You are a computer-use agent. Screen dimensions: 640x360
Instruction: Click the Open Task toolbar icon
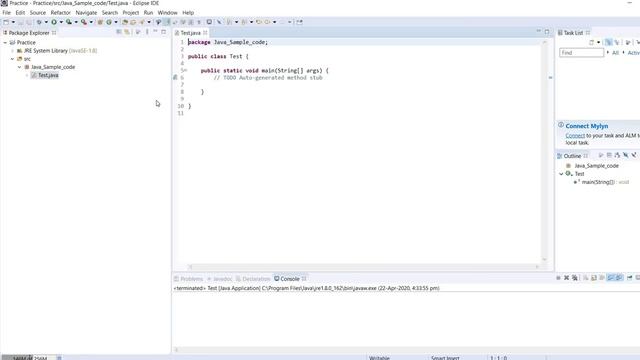point(133,22)
